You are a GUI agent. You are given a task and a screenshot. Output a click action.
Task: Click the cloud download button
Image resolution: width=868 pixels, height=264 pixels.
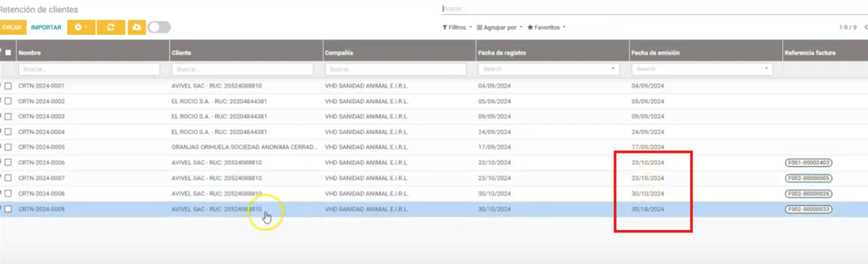pos(137,27)
